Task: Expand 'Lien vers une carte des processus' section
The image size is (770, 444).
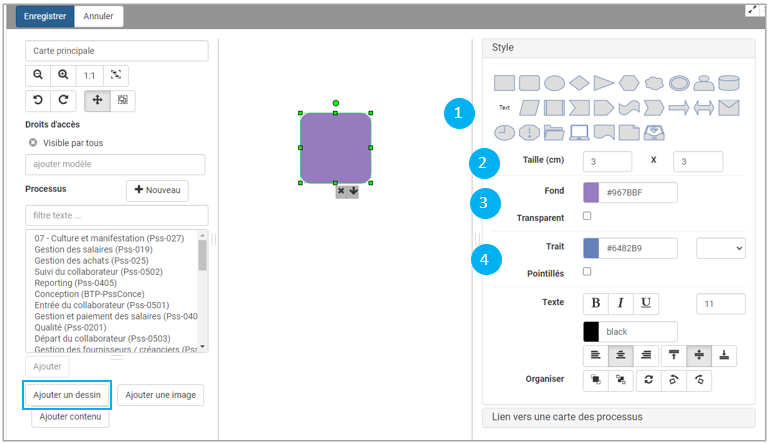Action: [x=618, y=417]
